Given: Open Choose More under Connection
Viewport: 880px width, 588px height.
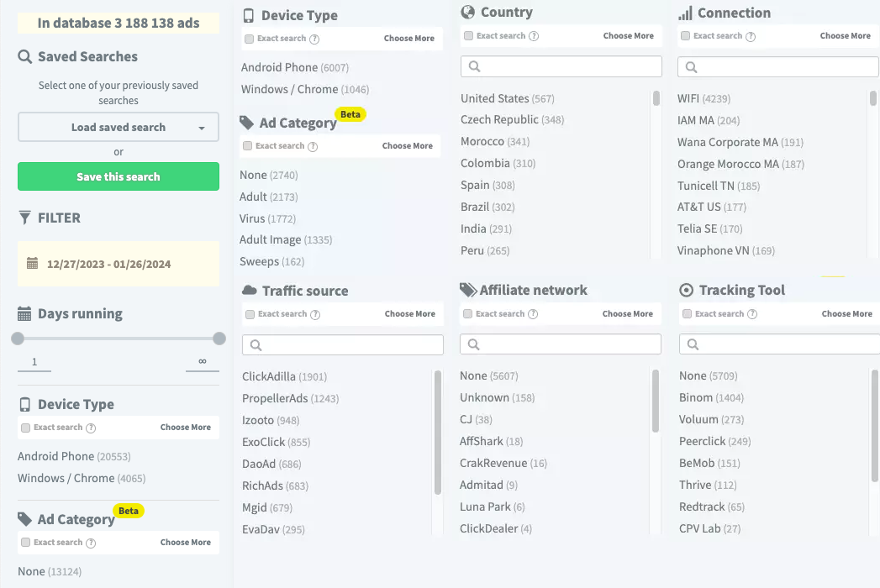Looking at the screenshot, I should (845, 37).
